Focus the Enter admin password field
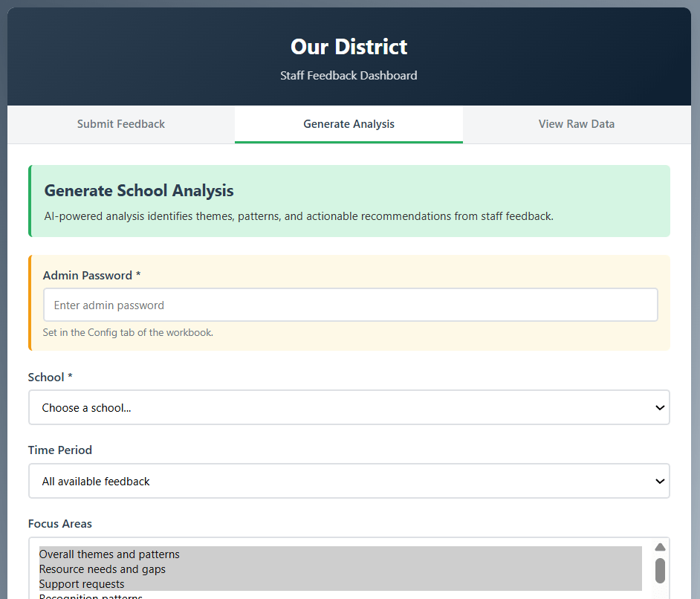Screen dimensions: 700x599 coord(350,305)
